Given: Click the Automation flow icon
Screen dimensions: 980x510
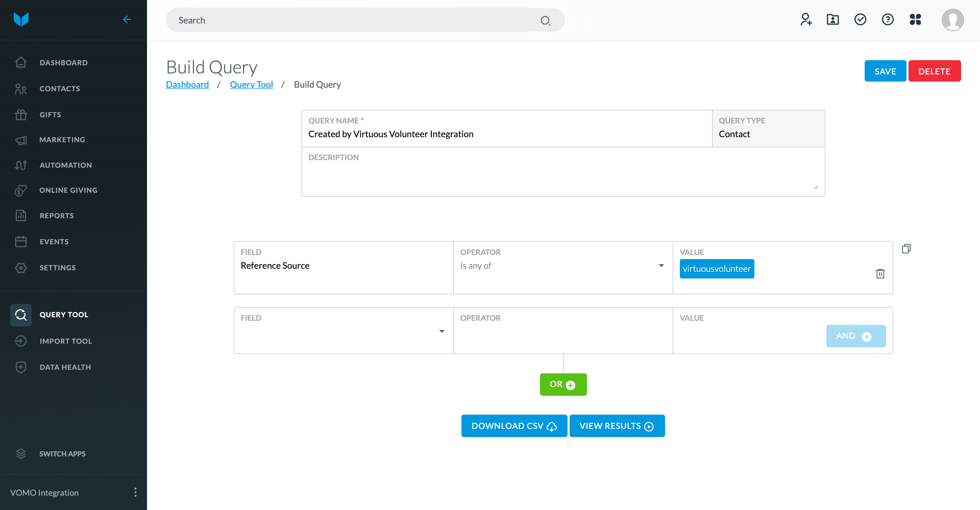Looking at the screenshot, I should (x=21, y=165).
